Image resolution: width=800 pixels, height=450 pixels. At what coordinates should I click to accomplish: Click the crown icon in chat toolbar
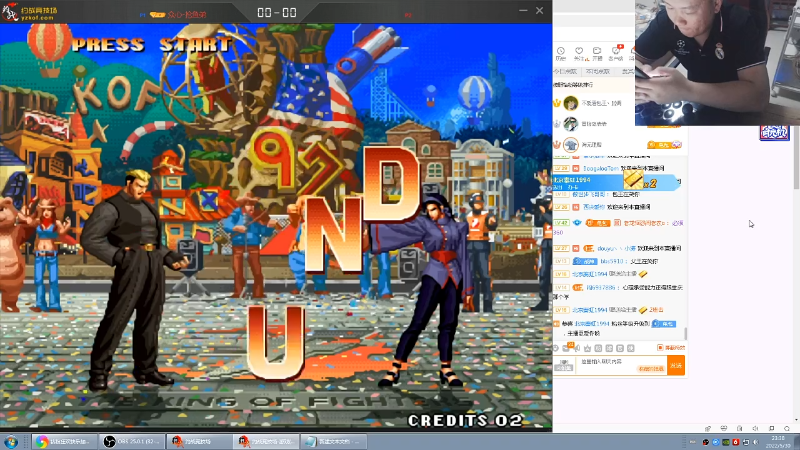[x=587, y=348]
